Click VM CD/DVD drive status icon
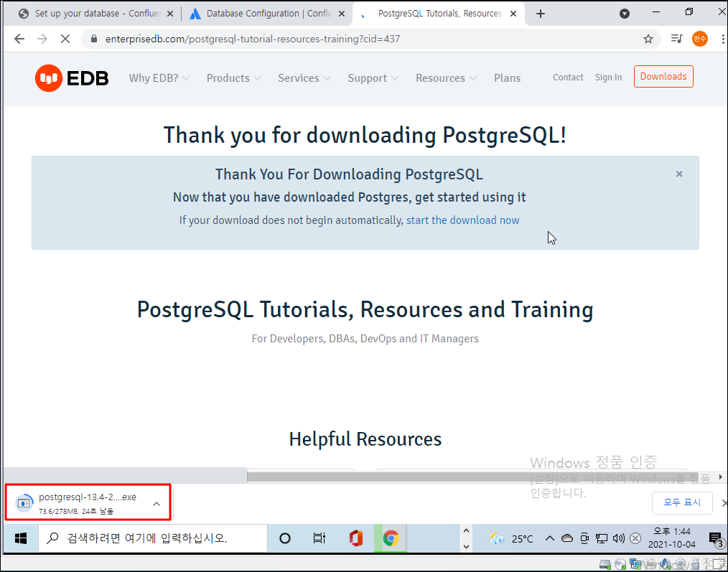This screenshot has height=572, width=728. pyautogui.click(x=620, y=565)
